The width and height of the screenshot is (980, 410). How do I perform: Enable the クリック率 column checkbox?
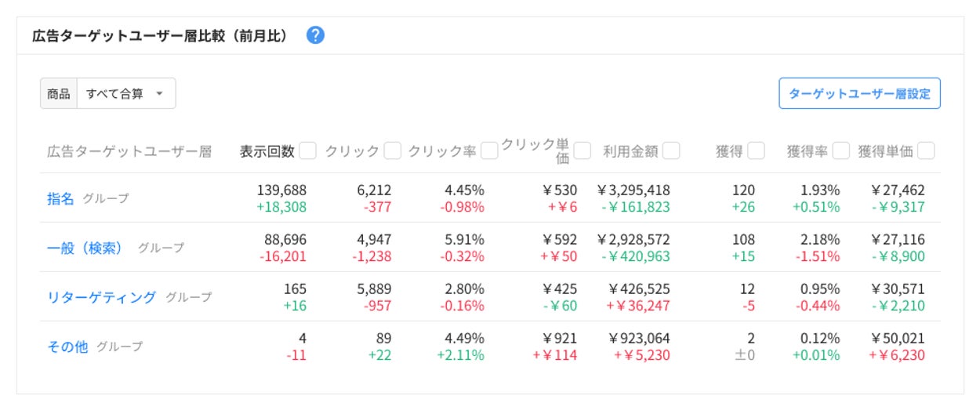coord(489,151)
